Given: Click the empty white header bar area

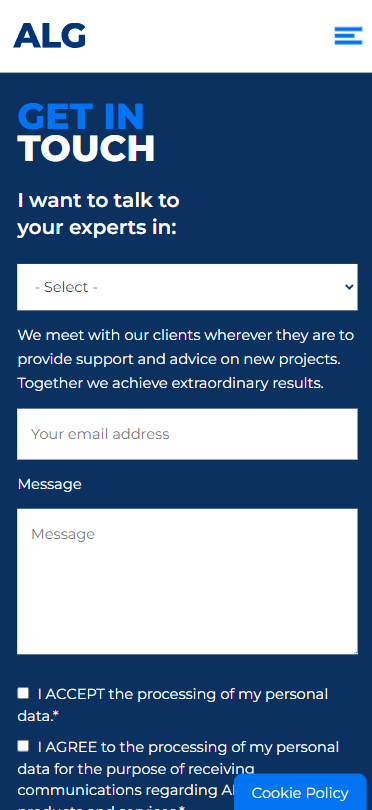Looking at the screenshot, I should [x=209, y=36].
